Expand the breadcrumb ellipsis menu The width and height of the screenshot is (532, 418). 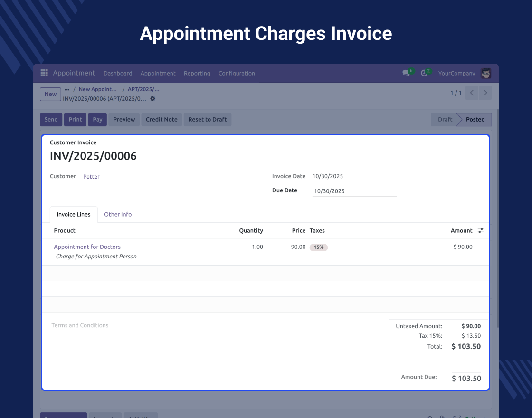tap(67, 89)
